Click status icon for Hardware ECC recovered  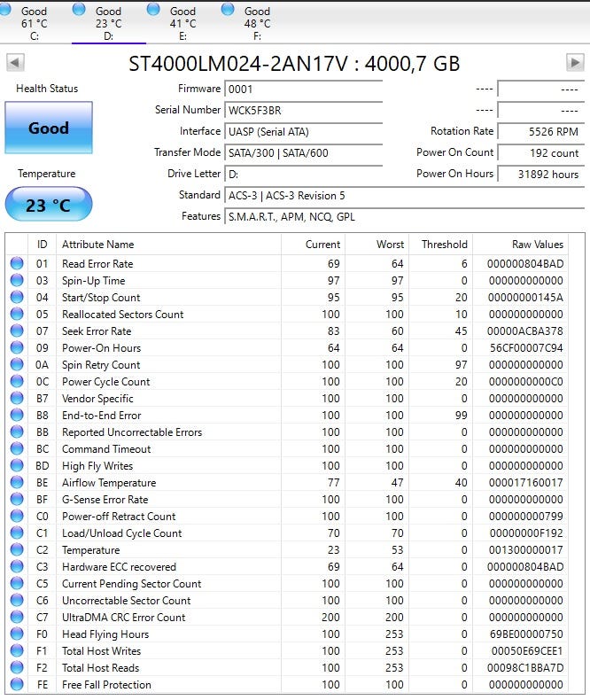point(17,566)
